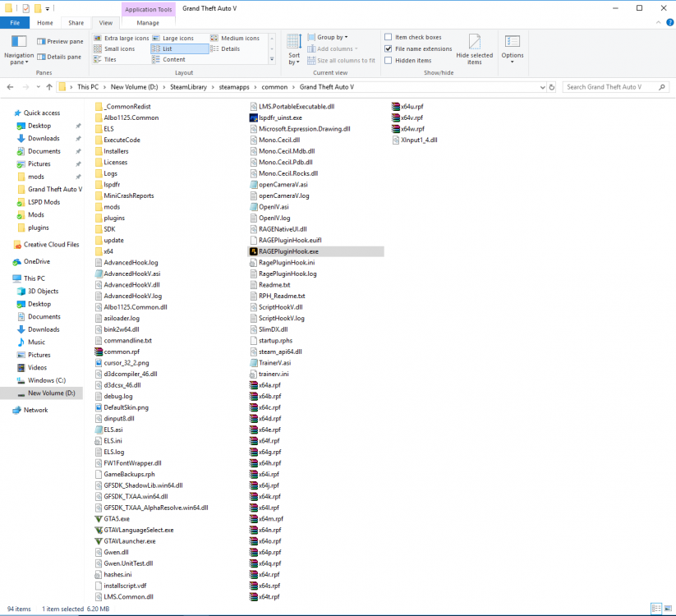Uncheck File name extensions
676x616 pixels.
pyautogui.click(x=388, y=48)
